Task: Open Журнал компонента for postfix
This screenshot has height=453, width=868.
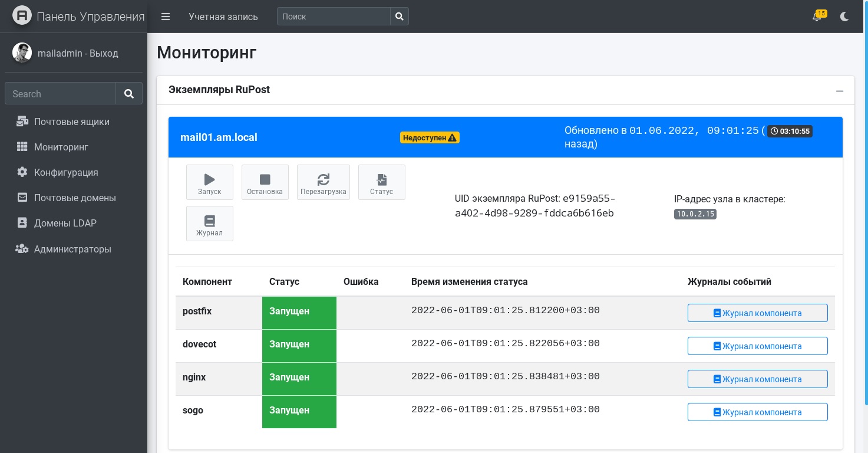Action: [757, 313]
